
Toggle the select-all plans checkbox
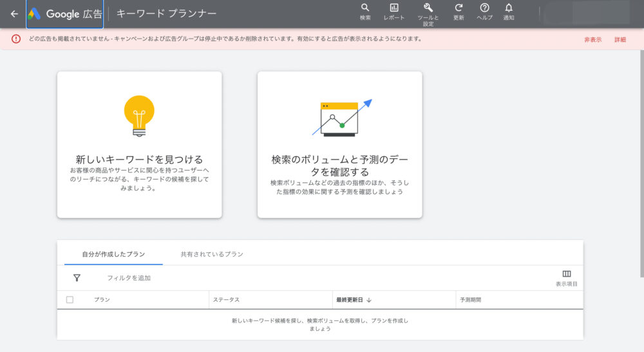click(x=70, y=300)
